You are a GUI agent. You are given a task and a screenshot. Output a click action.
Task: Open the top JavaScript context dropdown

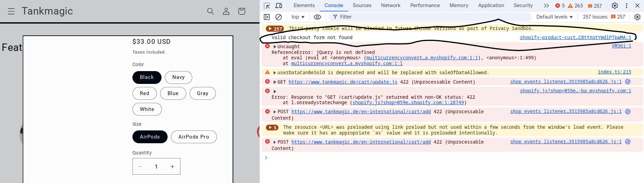tap(298, 17)
